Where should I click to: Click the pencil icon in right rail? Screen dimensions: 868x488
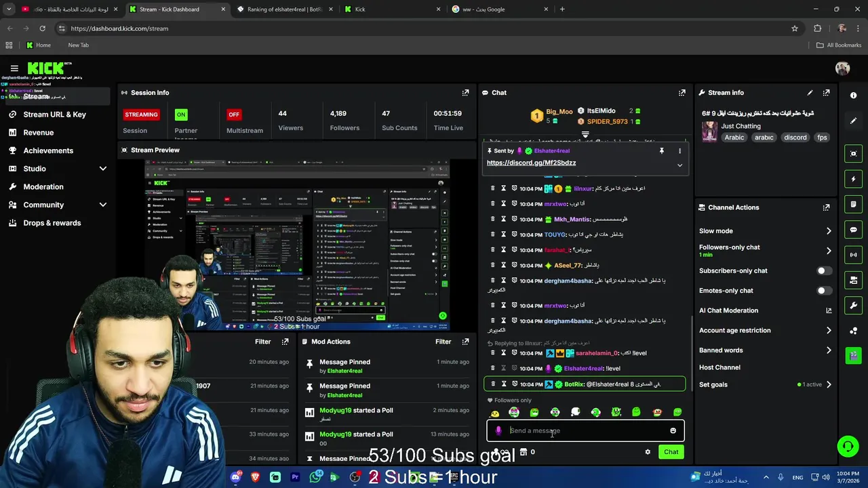(854, 121)
